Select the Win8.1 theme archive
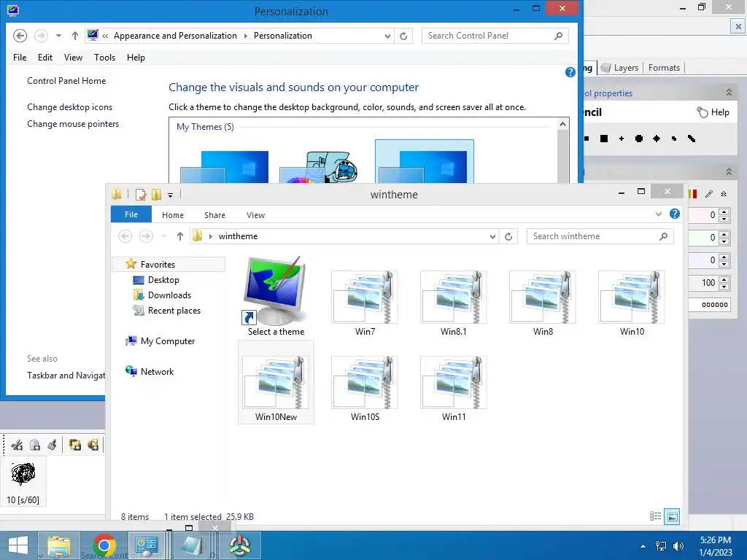 454,303
